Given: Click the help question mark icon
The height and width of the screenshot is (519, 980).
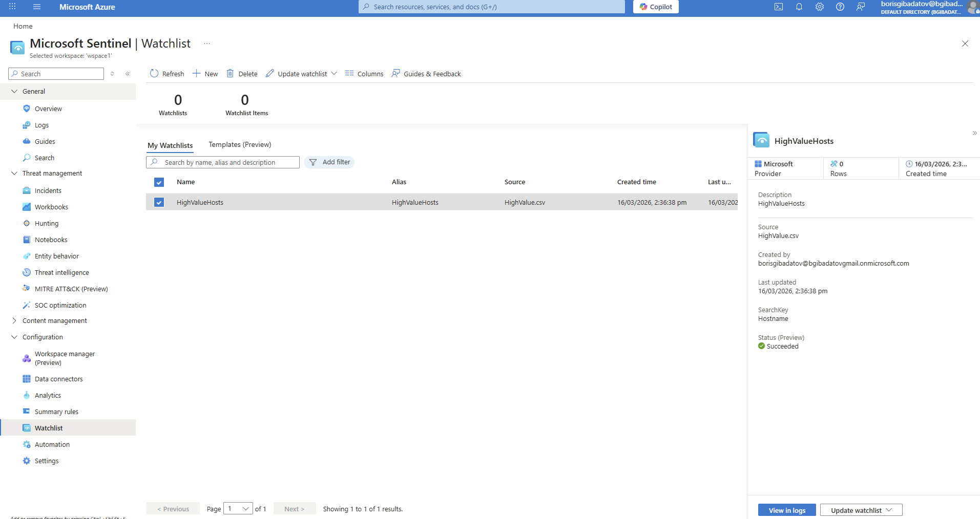Looking at the screenshot, I should [x=840, y=7].
